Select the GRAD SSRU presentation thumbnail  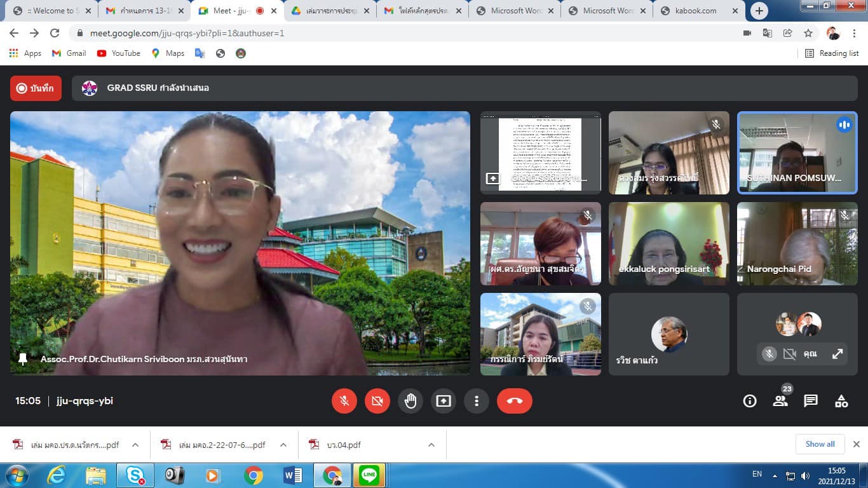(x=540, y=153)
